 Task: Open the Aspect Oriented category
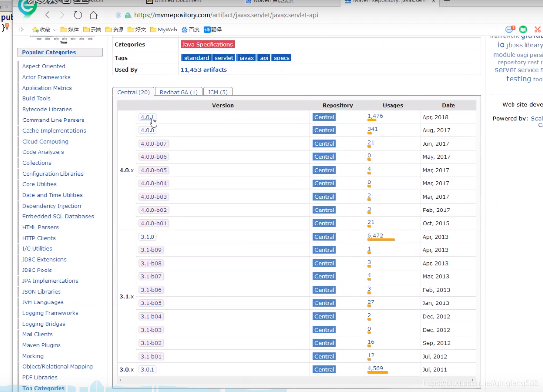44,66
